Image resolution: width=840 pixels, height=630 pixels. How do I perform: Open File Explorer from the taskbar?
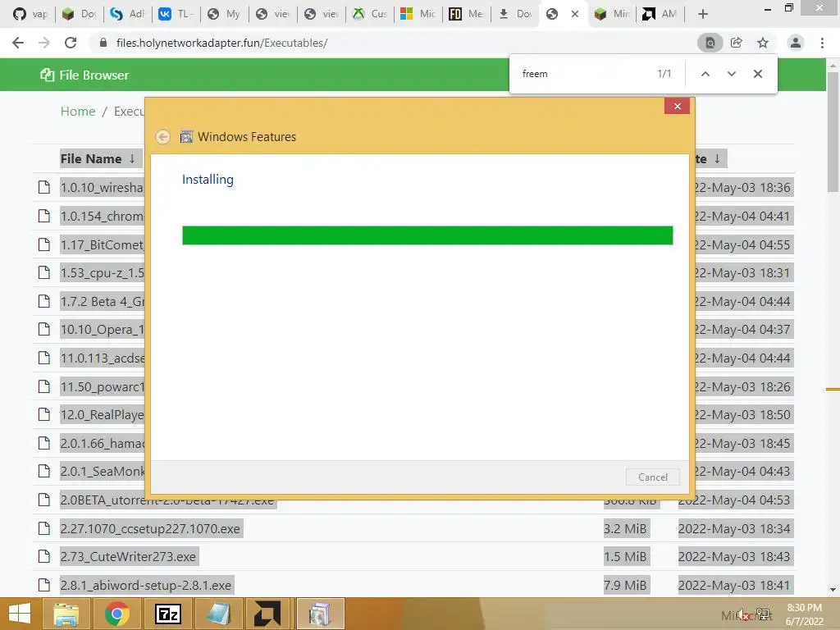click(67, 614)
